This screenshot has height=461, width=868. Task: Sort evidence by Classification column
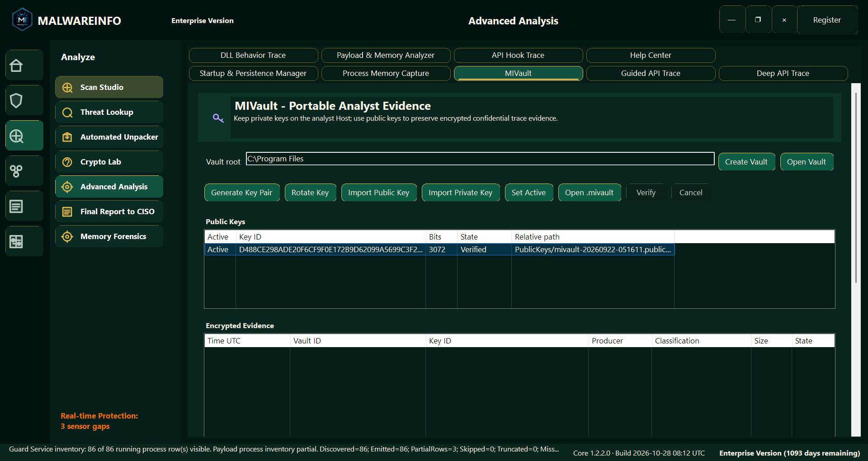pyautogui.click(x=701, y=341)
